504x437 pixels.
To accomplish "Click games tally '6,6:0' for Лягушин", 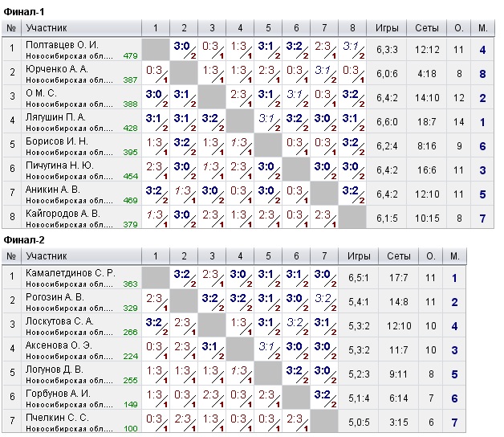I will (x=387, y=122).
